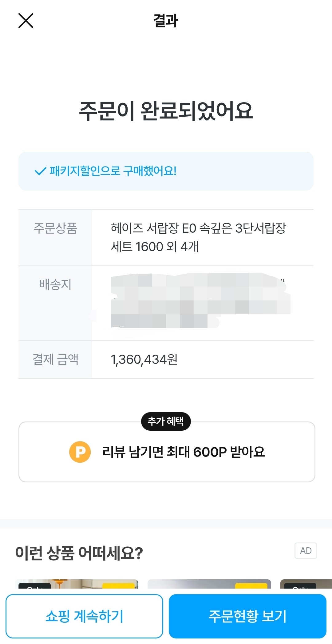The height and width of the screenshot is (644, 332).
Task: Close the order result page
Action: click(26, 21)
